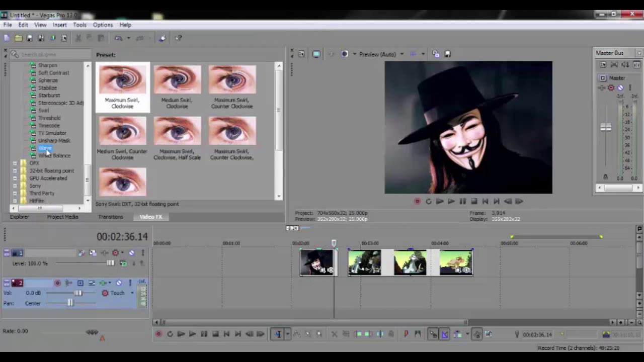Open the video preview settings icon
Screen dimensions: 644x362
[x=301, y=54]
